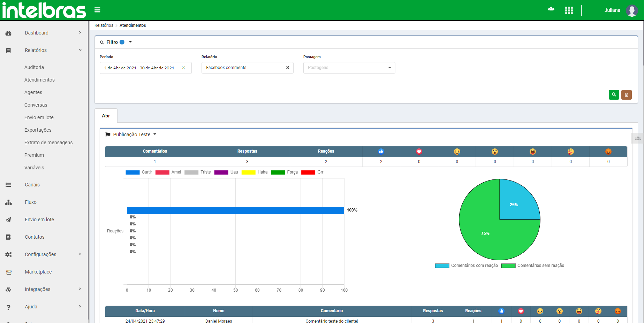Screen dimensions: 644x323
Task: Toggle the Curtir blue legend swatch
Action: click(x=132, y=172)
